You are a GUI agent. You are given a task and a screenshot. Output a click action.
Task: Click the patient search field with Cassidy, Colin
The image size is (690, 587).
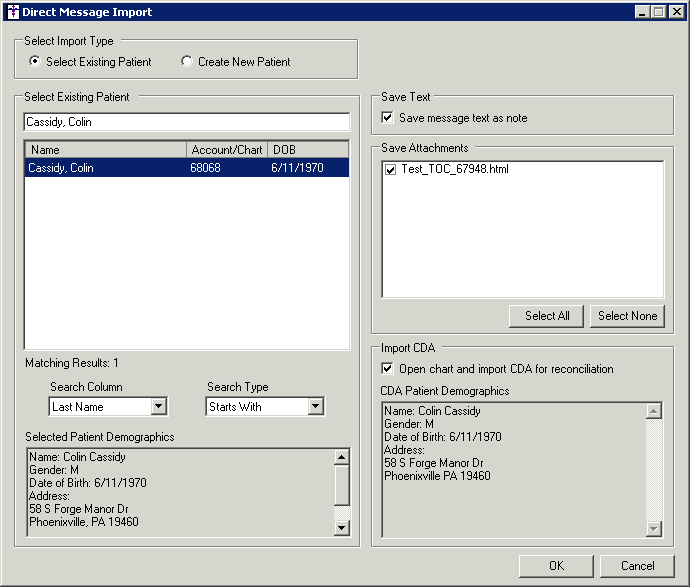[187, 122]
